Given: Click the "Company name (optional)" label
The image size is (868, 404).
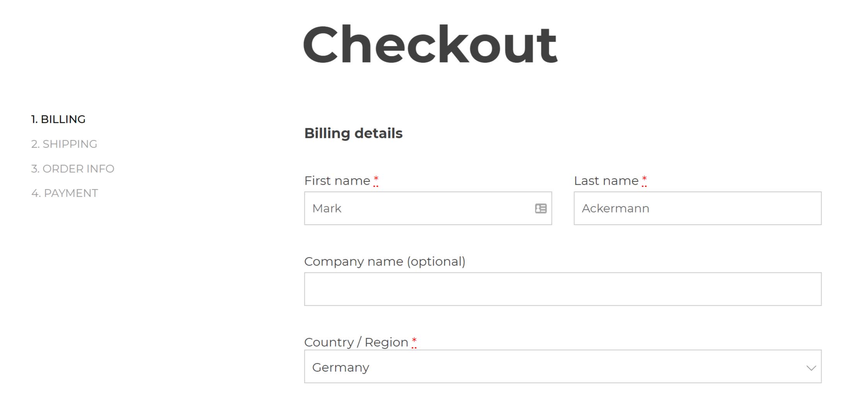Looking at the screenshot, I should pos(385,262).
